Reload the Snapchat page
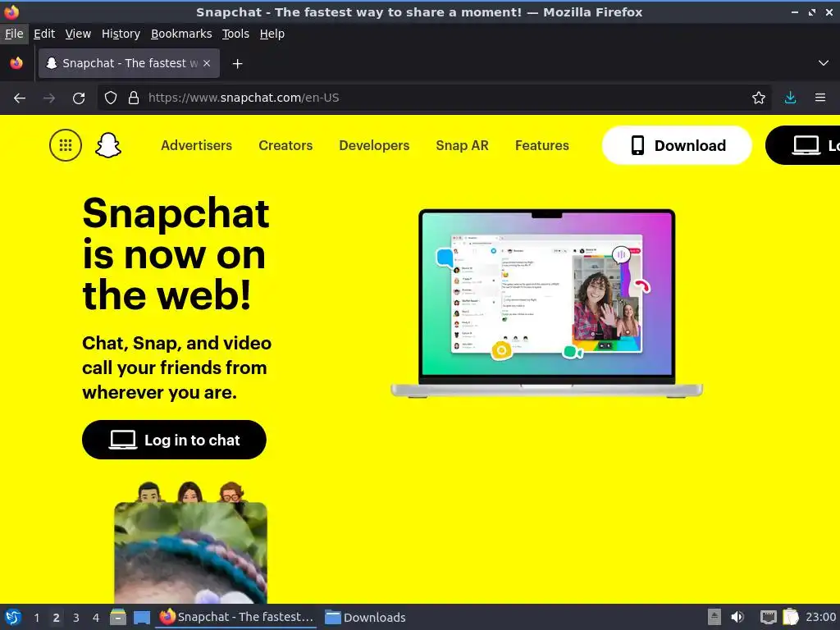 (x=79, y=98)
